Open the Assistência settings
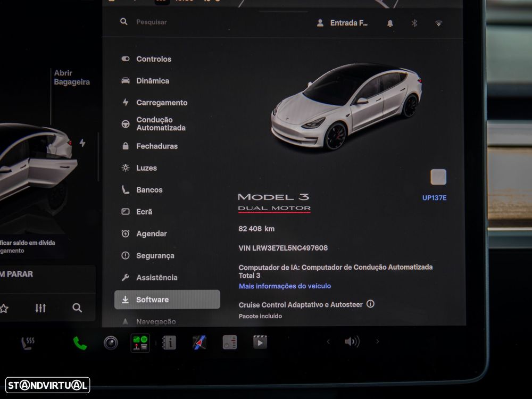532x399 pixels. (x=149, y=278)
